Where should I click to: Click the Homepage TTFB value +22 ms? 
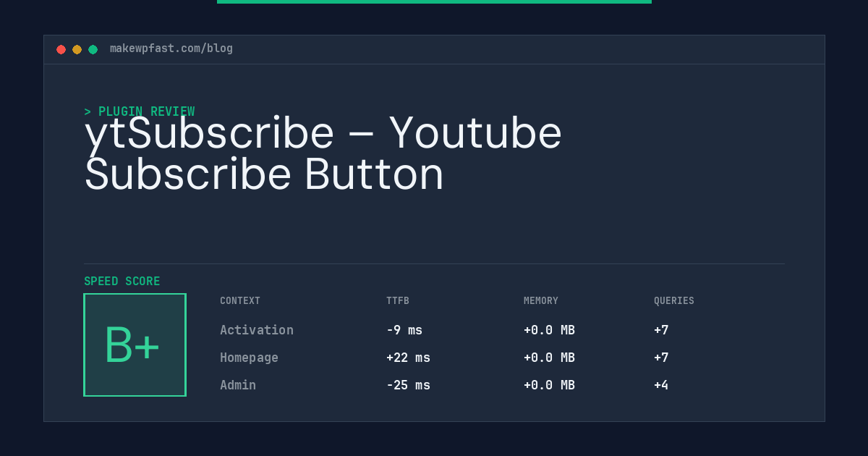(408, 358)
